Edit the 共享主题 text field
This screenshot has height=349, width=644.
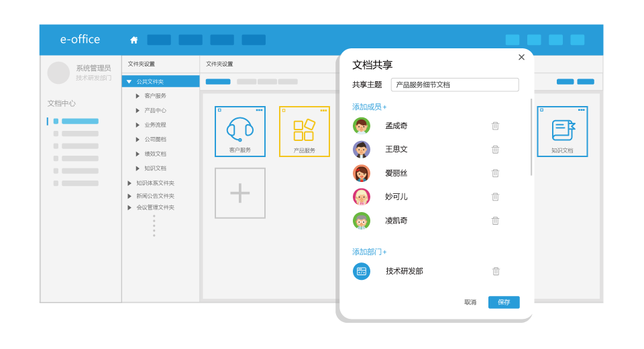click(x=455, y=85)
